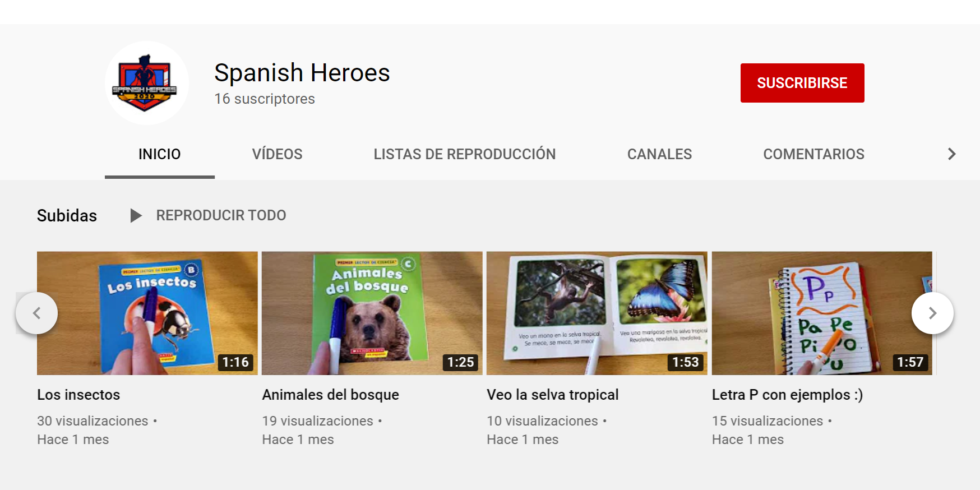Click the Spanish Heroes channel name
The image size is (980, 490).
pos(302,73)
